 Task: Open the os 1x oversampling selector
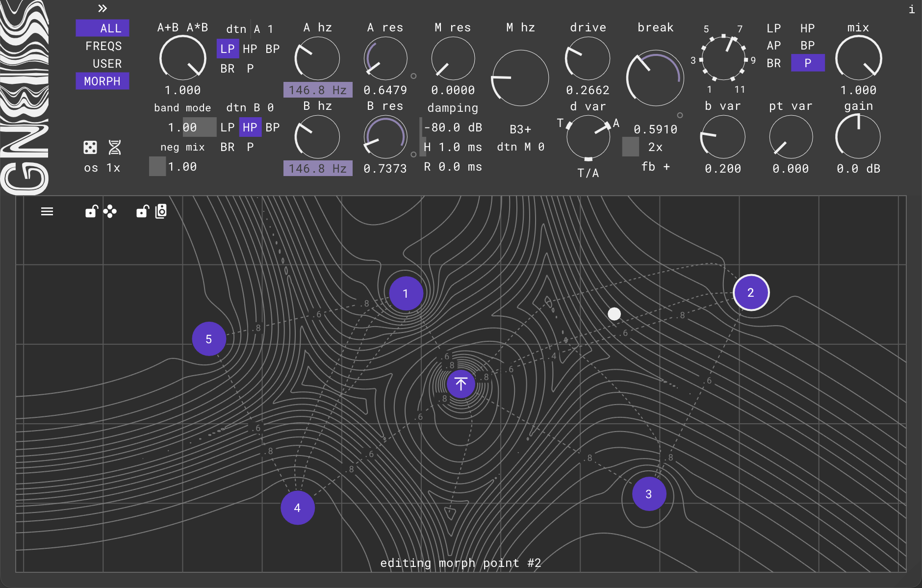point(102,168)
